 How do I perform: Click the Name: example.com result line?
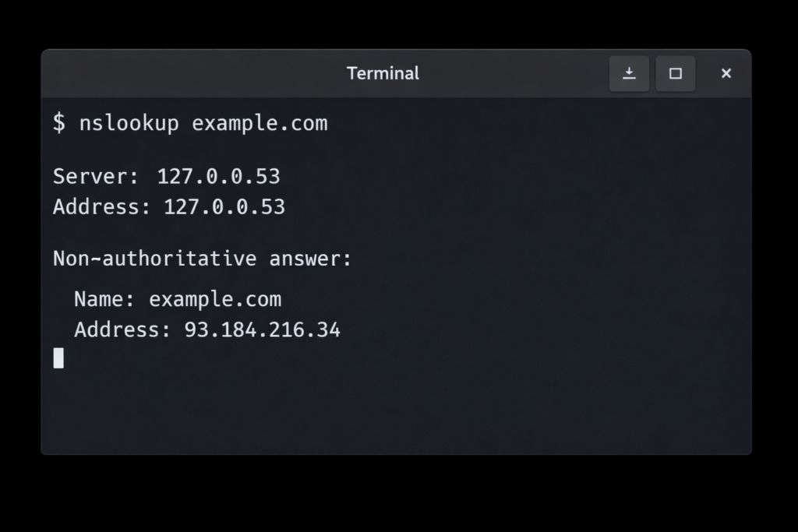(178, 299)
